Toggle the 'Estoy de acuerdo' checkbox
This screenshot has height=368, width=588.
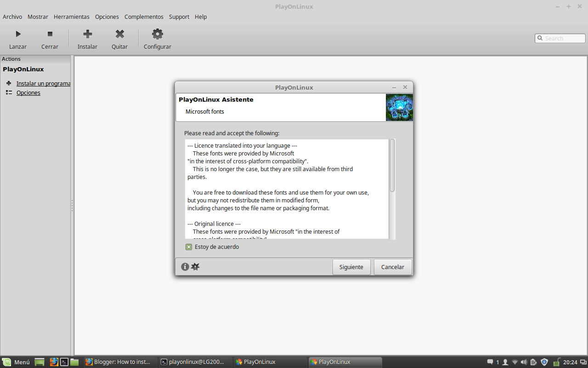click(189, 247)
